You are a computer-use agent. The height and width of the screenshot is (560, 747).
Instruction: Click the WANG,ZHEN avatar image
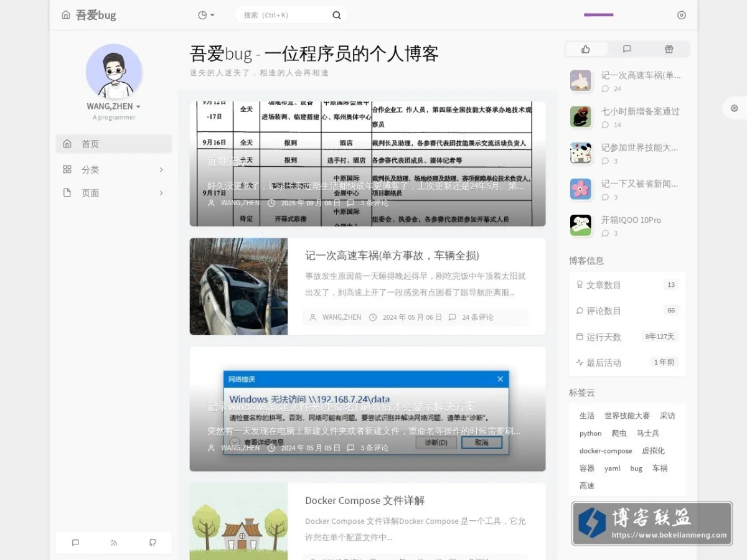pyautogui.click(x=114, y=72)
